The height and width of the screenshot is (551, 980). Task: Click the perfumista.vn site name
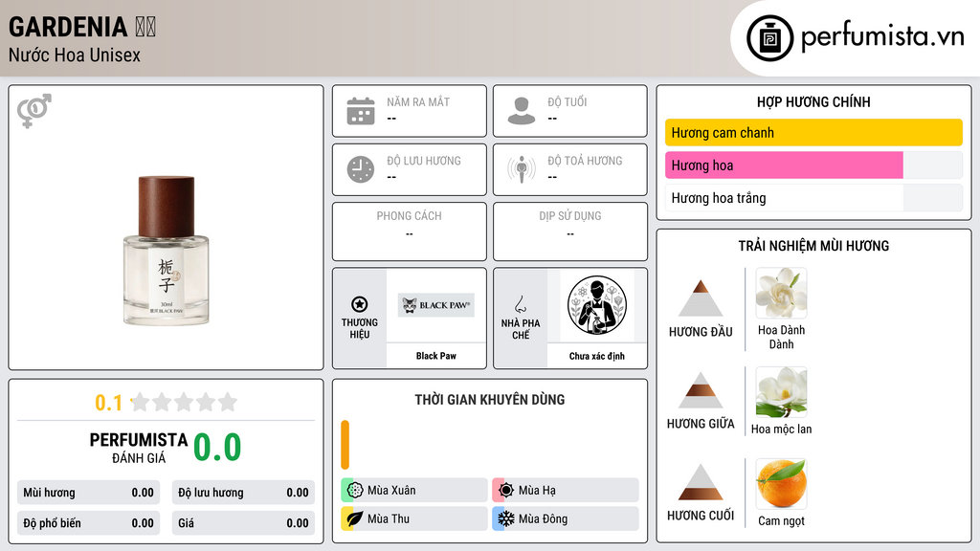pyautogui.click(x=882, y=36)
